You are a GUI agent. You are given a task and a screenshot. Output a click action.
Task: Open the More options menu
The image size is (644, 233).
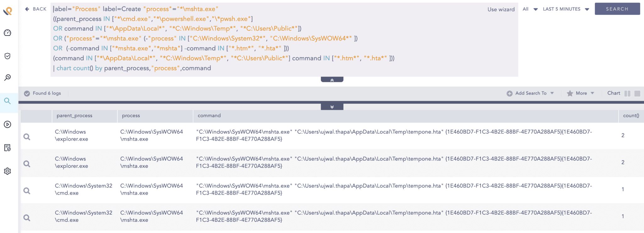coord(580,93)
